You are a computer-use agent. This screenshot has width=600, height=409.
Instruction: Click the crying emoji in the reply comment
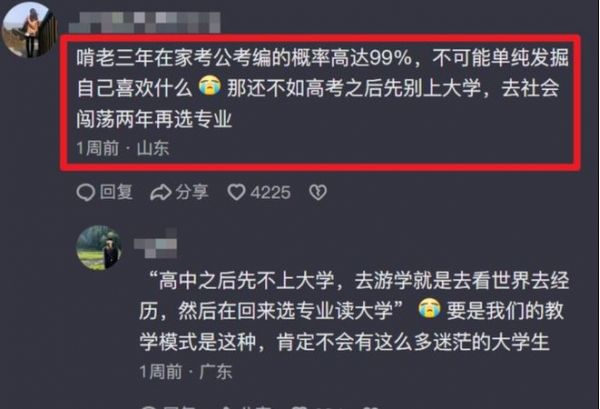[x=429, y=309]
